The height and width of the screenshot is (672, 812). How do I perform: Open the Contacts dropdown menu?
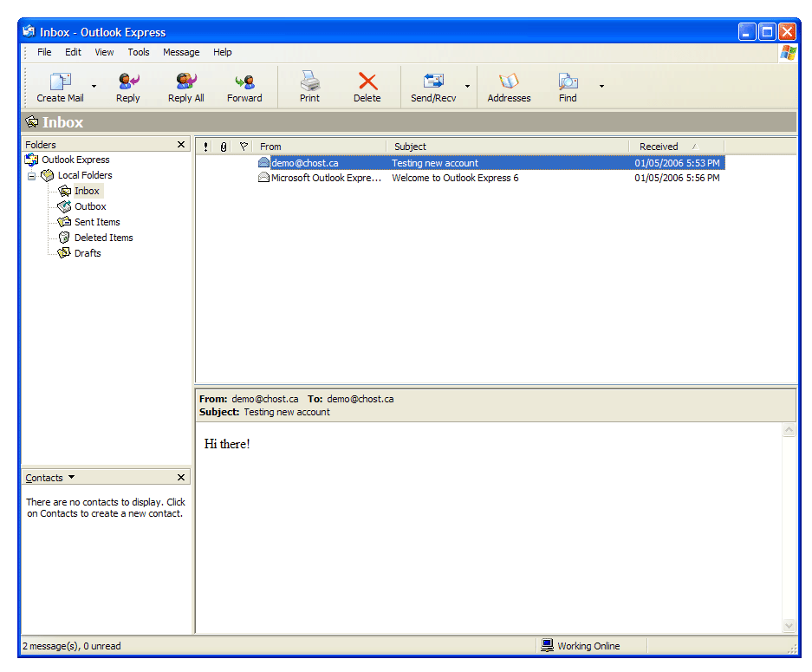(x=71, y=477)
